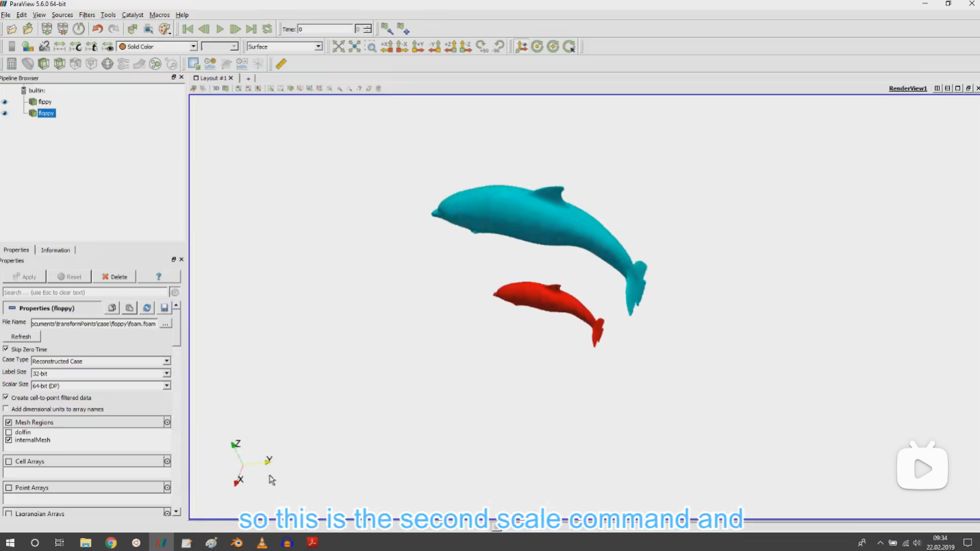Collapse the Point Arrays section arrow
This screenshot has height=551, width=980.
point(167,488)
